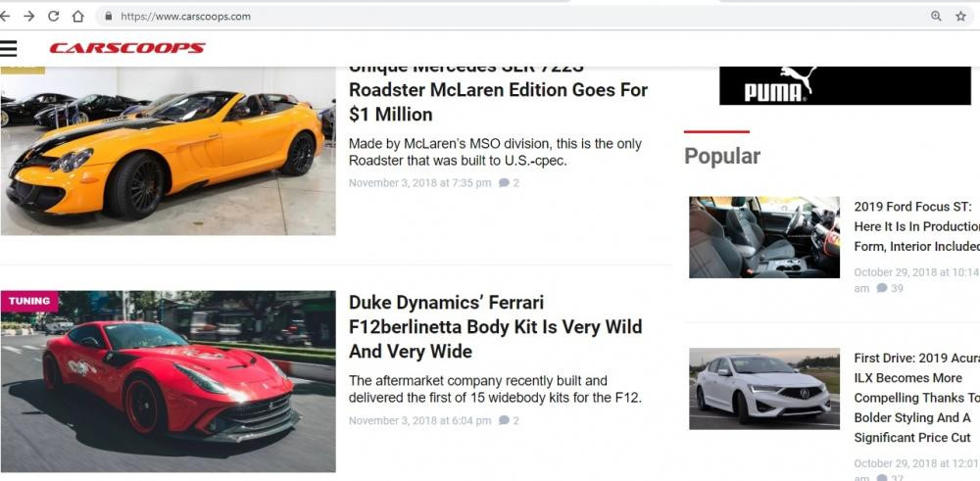
Task: Open the hamburger menu icon
Action: click(9, 47)
